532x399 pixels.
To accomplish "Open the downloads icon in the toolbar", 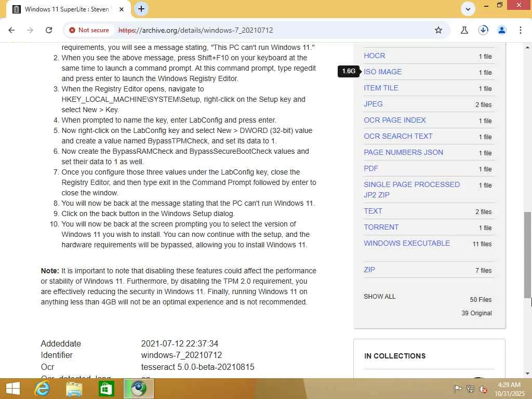I will point(483,30).
